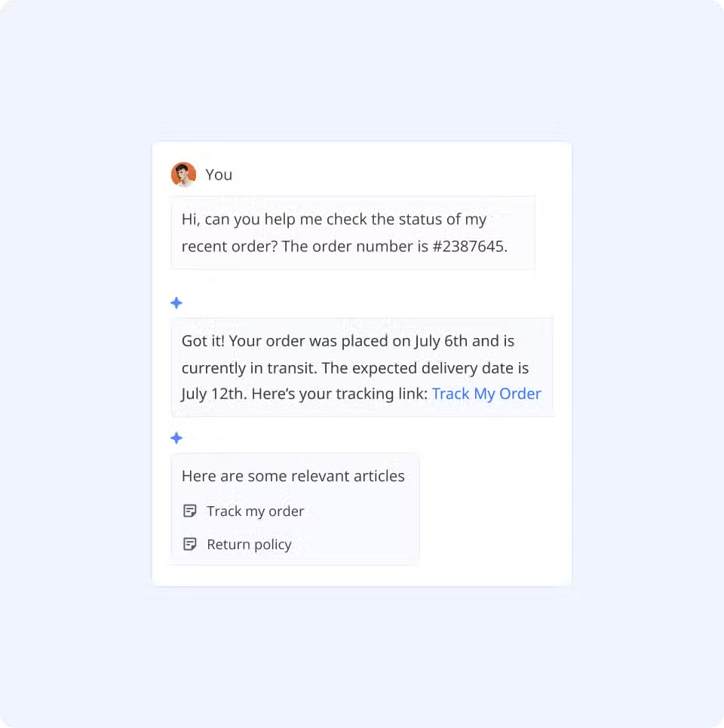The width and height of the screenshot is (724, 728).
Task: Open the "Return policy" article text
Action: click(249, 545)
